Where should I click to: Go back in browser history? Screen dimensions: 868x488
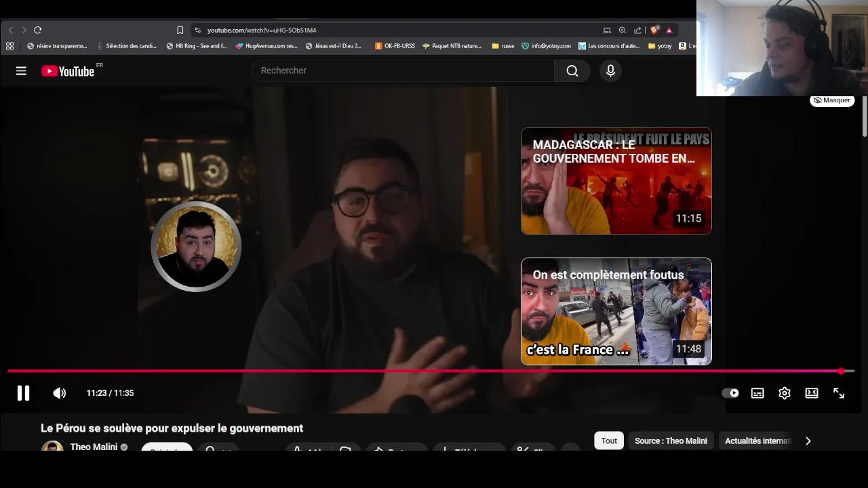pos(10,30)
